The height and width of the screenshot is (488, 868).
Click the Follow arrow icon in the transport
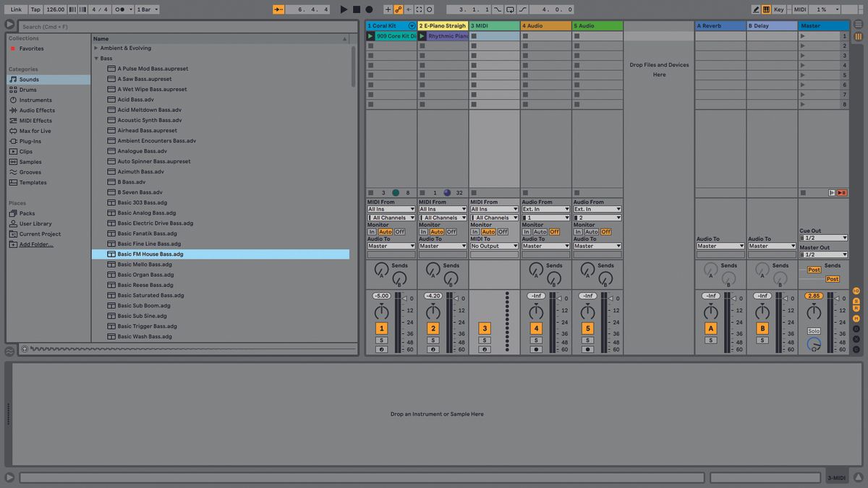(x=278, y=9)
